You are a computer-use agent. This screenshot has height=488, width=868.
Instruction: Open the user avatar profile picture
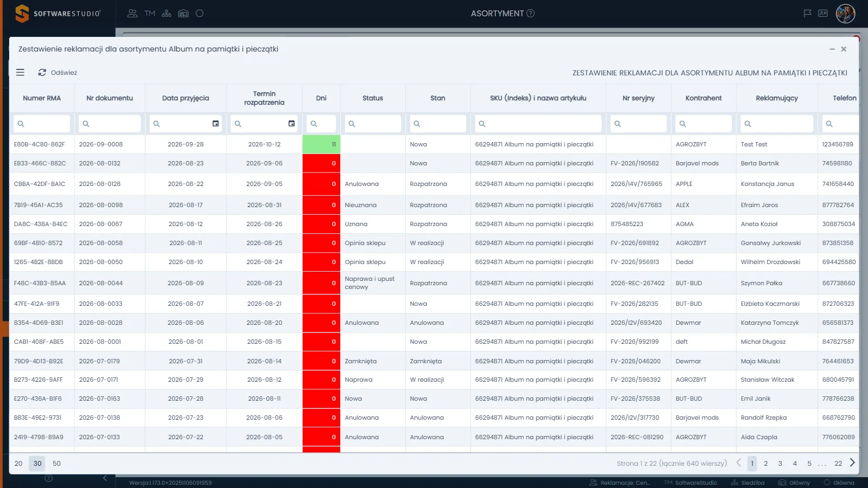pos(845,14)
